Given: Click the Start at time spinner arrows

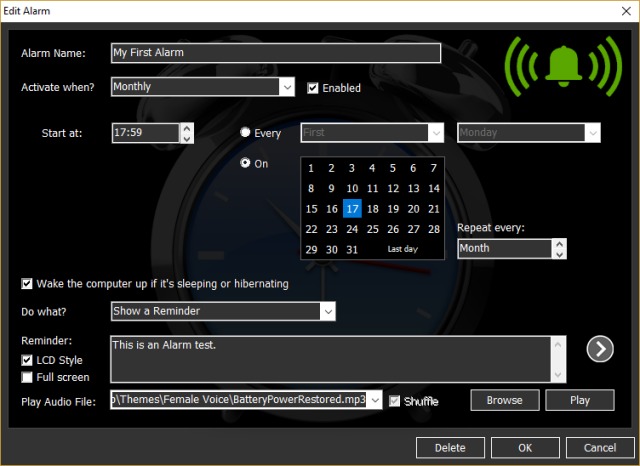Looking at the screenshot, I should 186,132.
